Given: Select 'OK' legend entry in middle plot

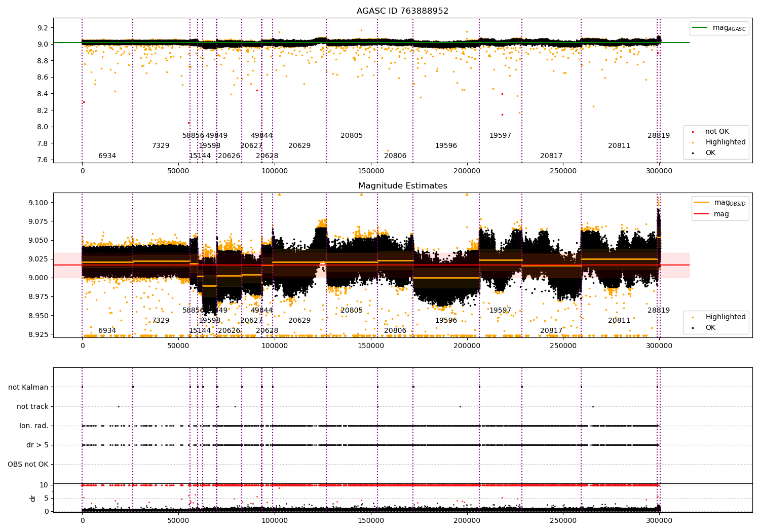Looking at the screenshot, I should pos(710,328).
